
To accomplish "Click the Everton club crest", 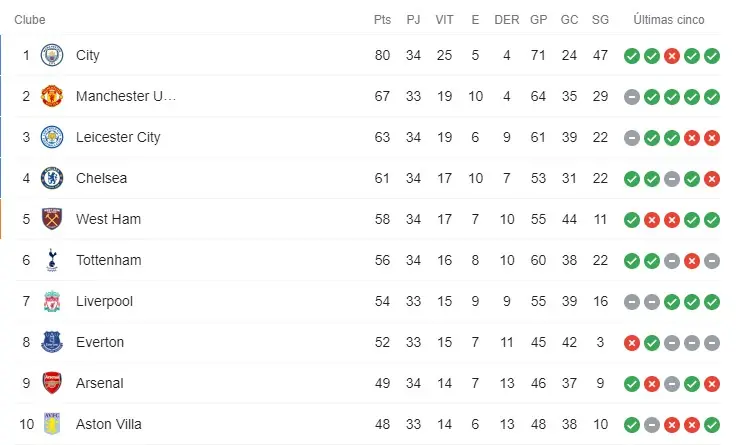I will tap(51, 343).
